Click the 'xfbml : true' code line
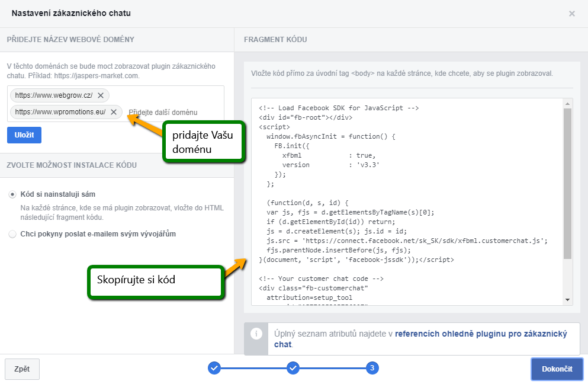 pos(329,155)
